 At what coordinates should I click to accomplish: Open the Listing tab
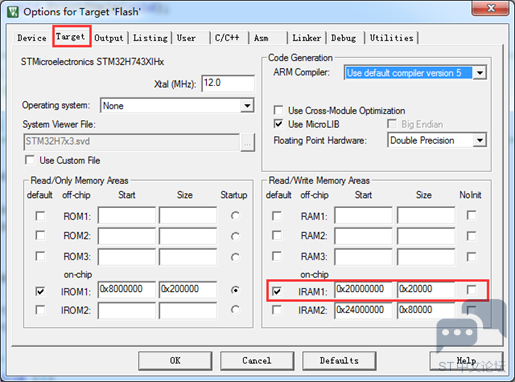150,38
